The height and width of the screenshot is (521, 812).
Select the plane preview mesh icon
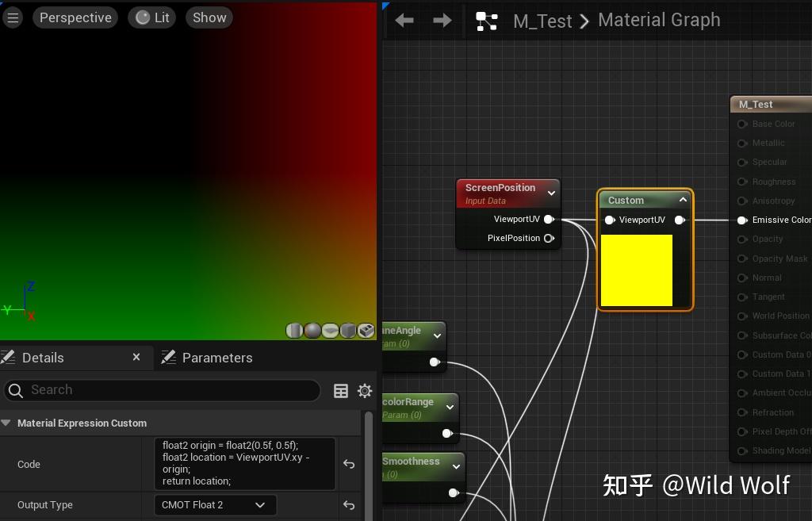tap(329, 331)
